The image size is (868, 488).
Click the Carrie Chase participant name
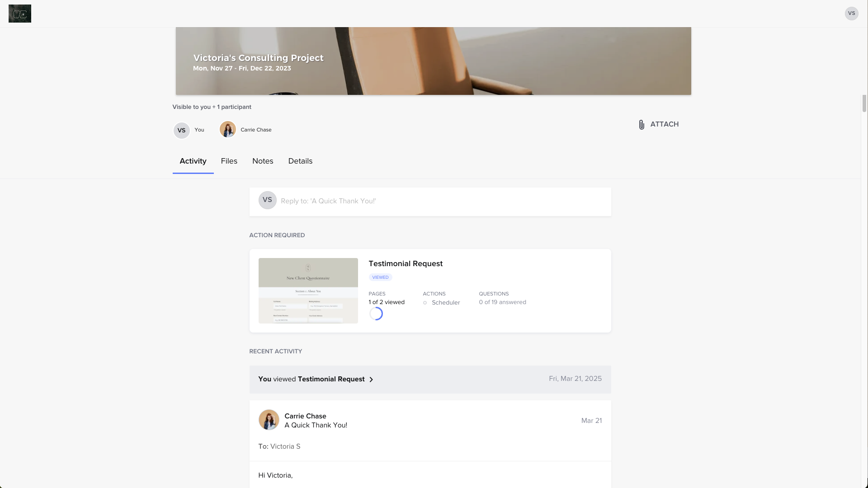(256, 130)
